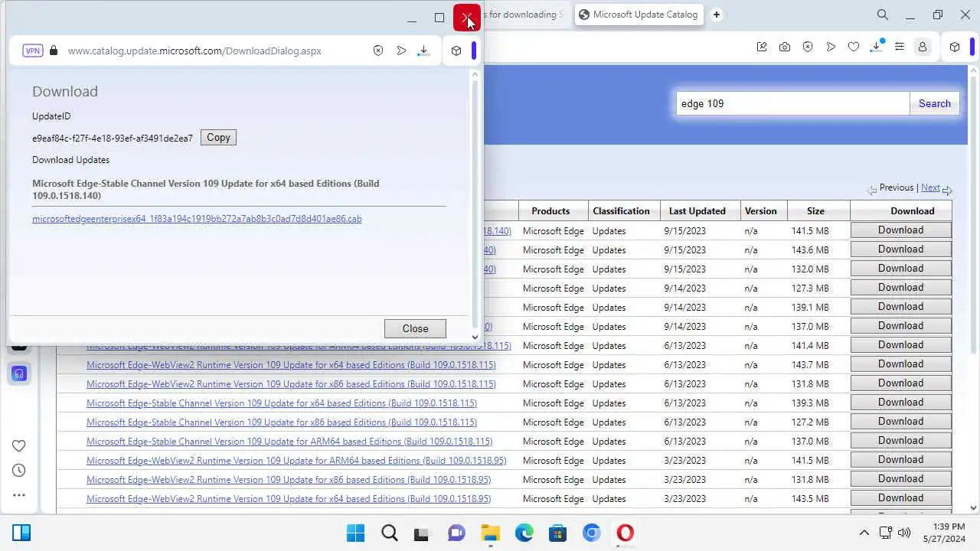
Task: Click the microsoftedgeenterprisex64 .cab download link
Action: 197,219
